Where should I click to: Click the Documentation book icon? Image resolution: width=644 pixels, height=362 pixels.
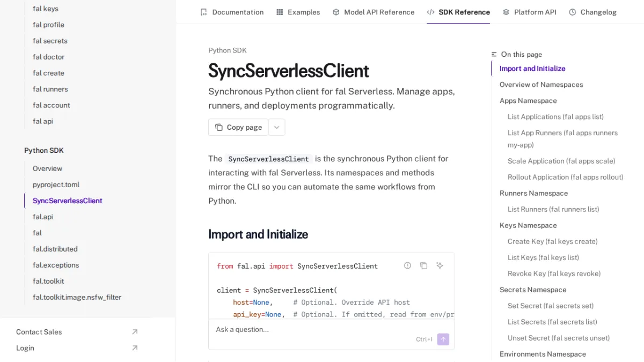(203, 12)
